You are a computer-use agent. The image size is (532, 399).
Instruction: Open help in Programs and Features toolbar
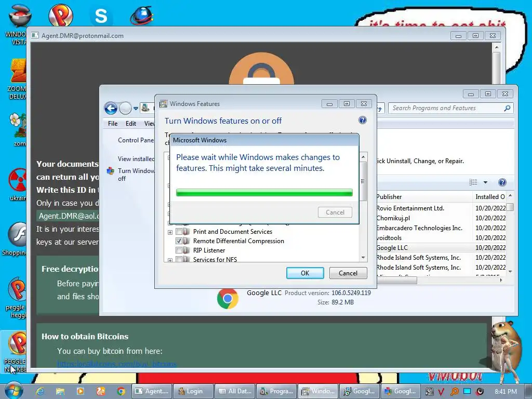tap(502, 182)
